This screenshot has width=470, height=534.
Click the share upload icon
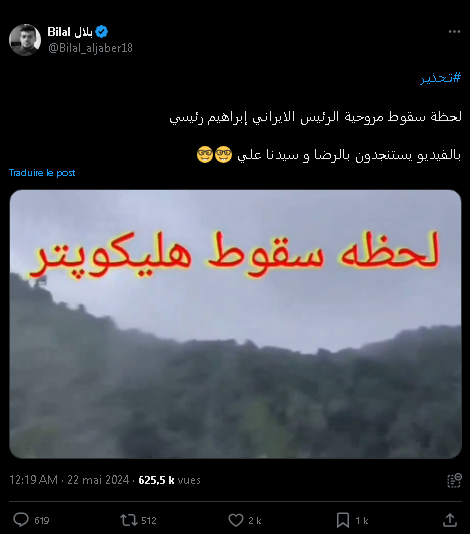(450, 520)
